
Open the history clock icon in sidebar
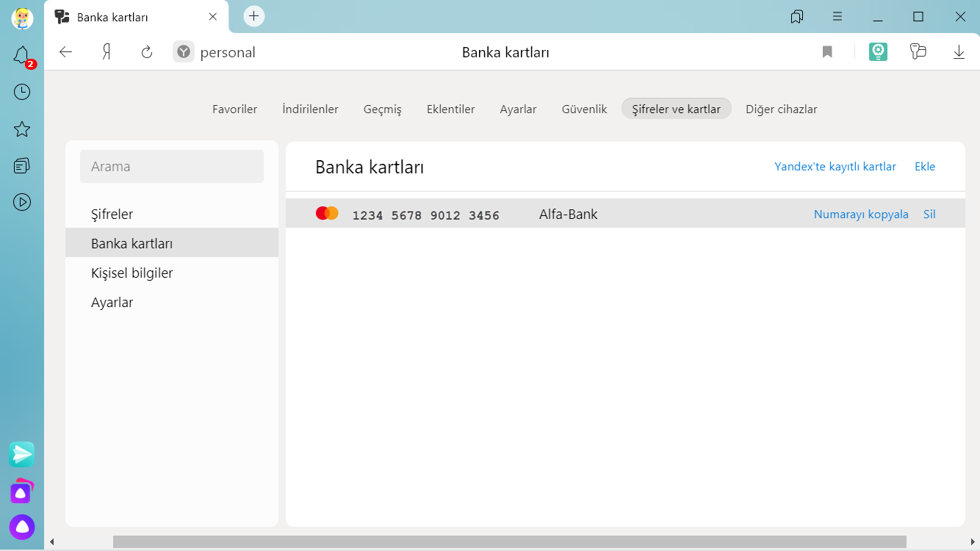22,92
